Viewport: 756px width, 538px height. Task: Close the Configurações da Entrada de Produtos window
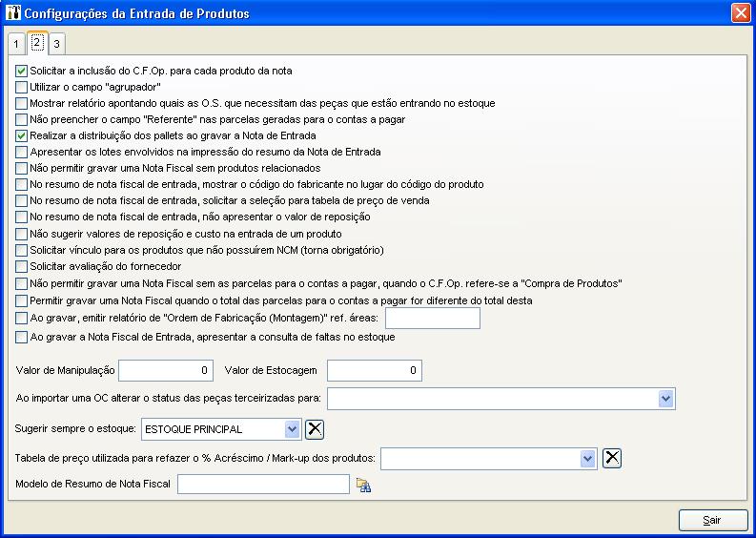coord(740,13)
